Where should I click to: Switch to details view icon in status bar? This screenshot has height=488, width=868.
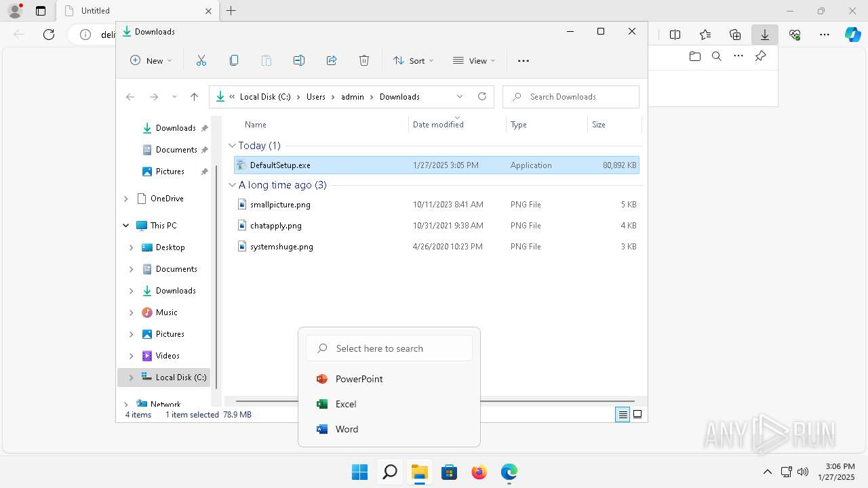(623, 415)
